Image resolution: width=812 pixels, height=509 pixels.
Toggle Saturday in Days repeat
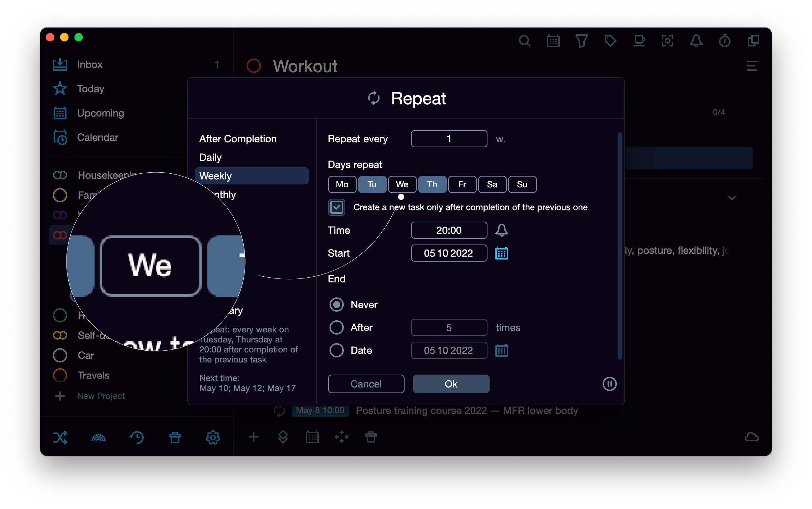click(492, 184)
